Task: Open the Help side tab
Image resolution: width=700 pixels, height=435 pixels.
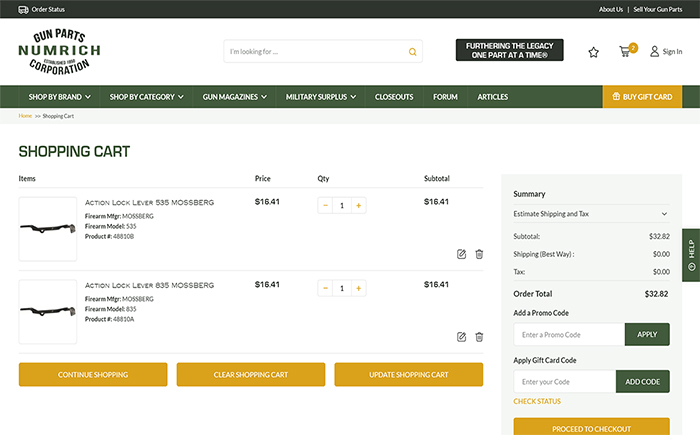Action: (691, 255)
